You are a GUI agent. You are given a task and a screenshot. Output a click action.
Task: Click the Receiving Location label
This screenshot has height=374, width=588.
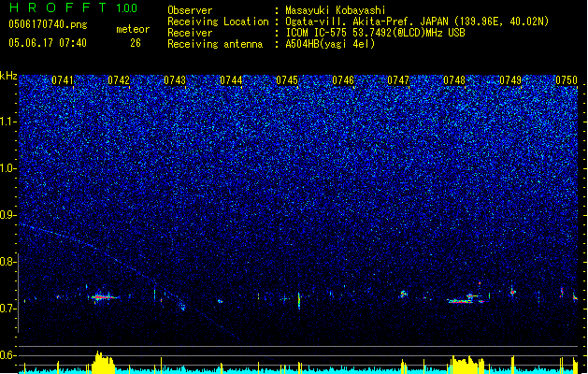pyautogui.click(x=218, y=22)
